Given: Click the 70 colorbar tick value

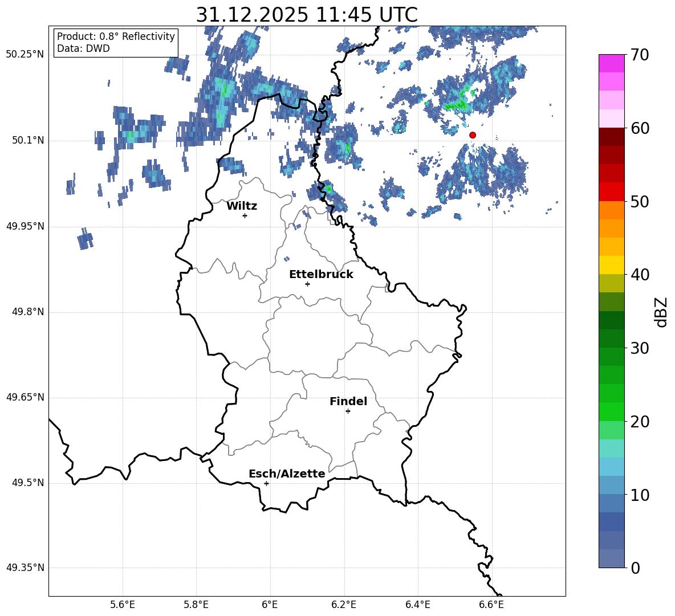Looking at the screenshot, I should pos(640,55).
